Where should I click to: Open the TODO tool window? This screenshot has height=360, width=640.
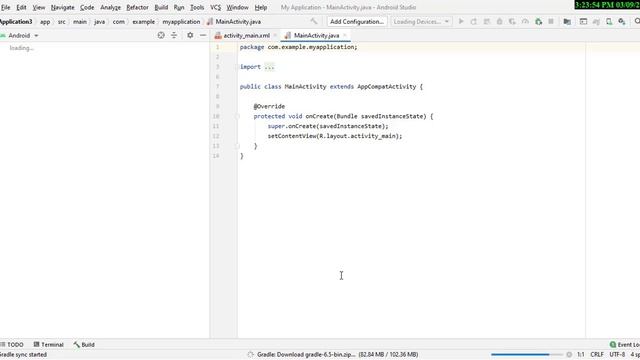coord(12,344)
